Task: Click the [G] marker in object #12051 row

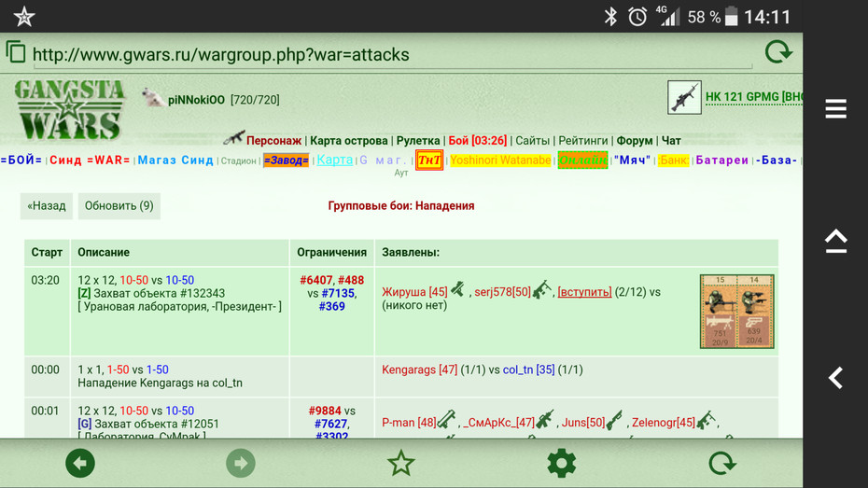Action: pos(85,424)
